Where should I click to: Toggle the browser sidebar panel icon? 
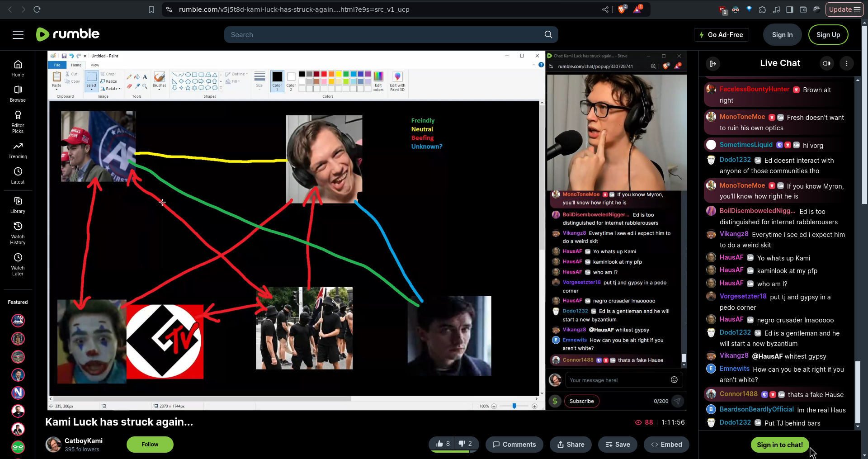click(x=790, y=9)
